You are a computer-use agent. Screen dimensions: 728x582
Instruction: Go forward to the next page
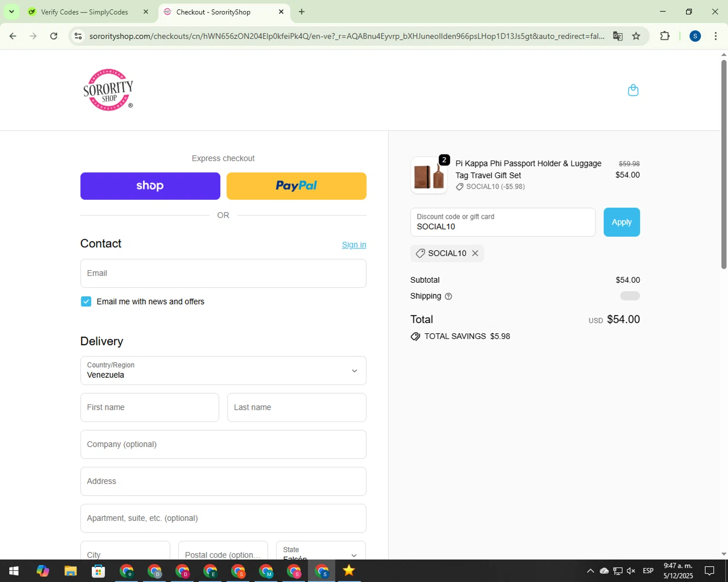point(33,36)
